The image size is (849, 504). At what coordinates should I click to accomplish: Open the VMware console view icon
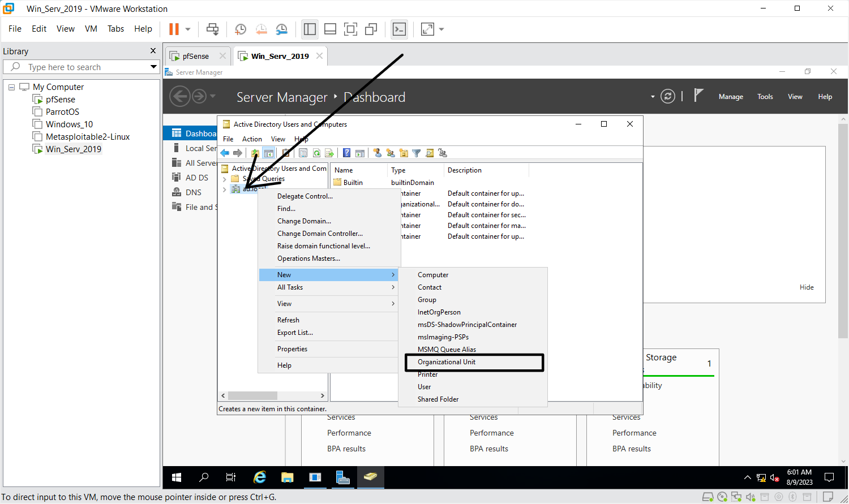(400, 29)
